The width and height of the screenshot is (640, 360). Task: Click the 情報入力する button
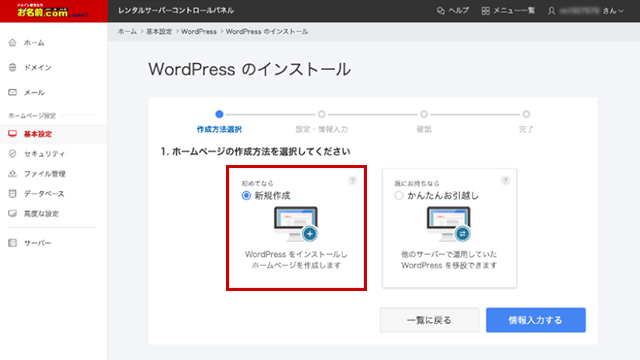536,320
